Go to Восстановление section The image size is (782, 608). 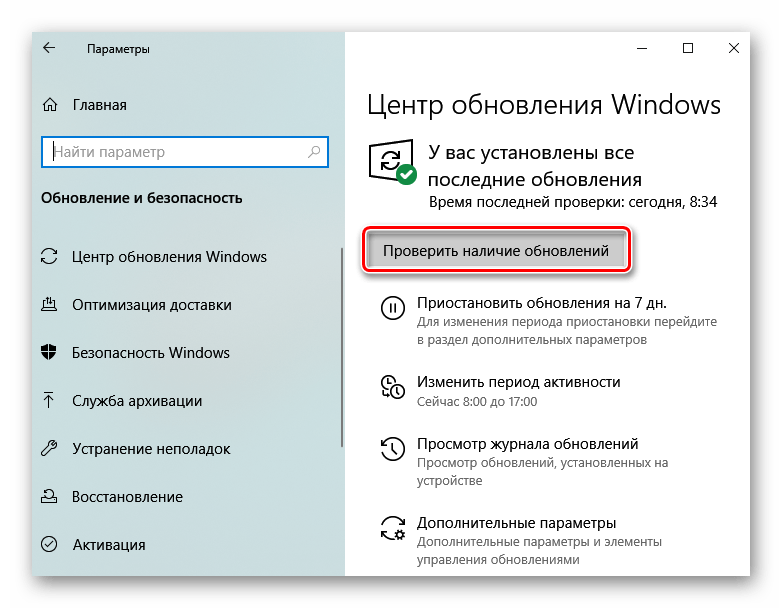pos(127,496)
